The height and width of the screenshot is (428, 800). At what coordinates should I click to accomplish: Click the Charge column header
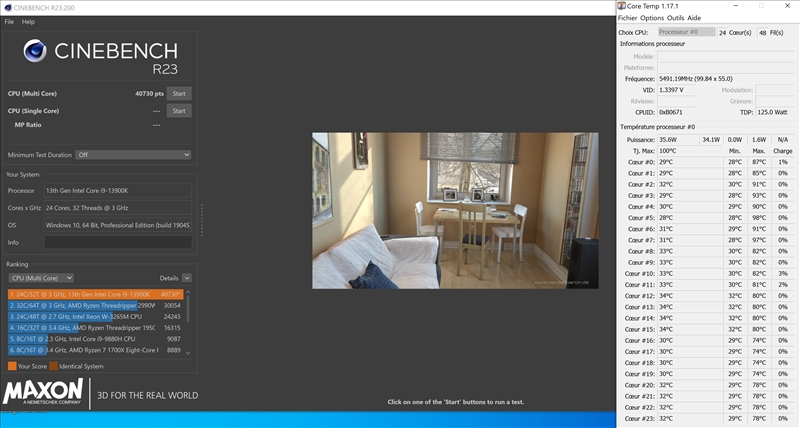click(783, 151)
